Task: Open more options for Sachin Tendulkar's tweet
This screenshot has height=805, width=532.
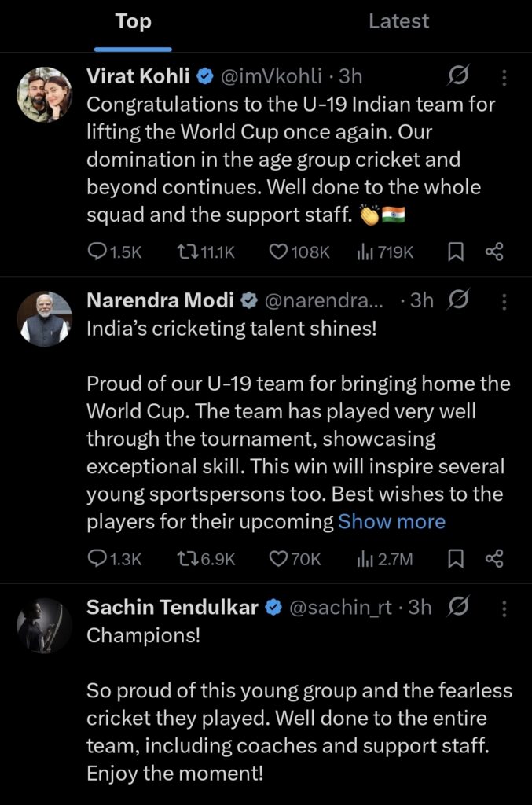Action: click(504, 608)
